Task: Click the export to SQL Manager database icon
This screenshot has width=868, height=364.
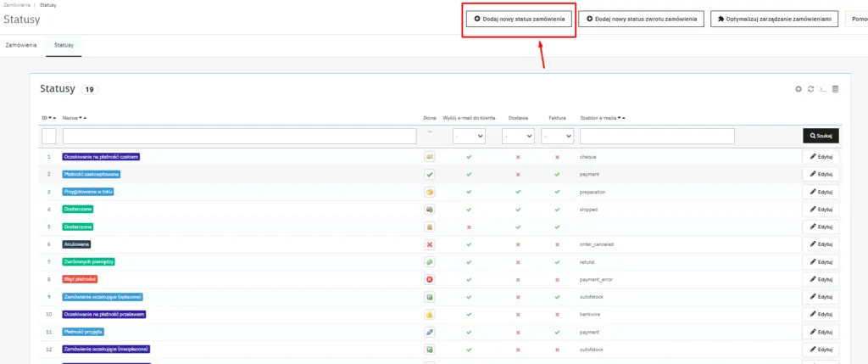Action: click(x=835, y=89)
